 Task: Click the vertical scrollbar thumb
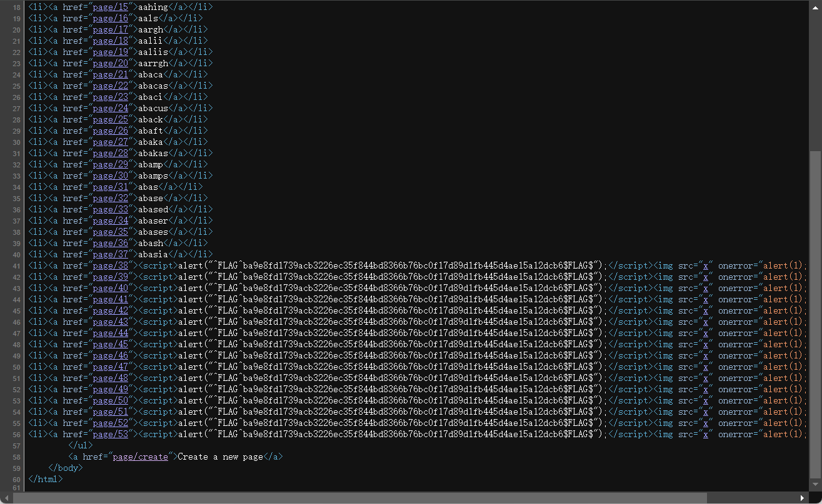pos(816,315)
